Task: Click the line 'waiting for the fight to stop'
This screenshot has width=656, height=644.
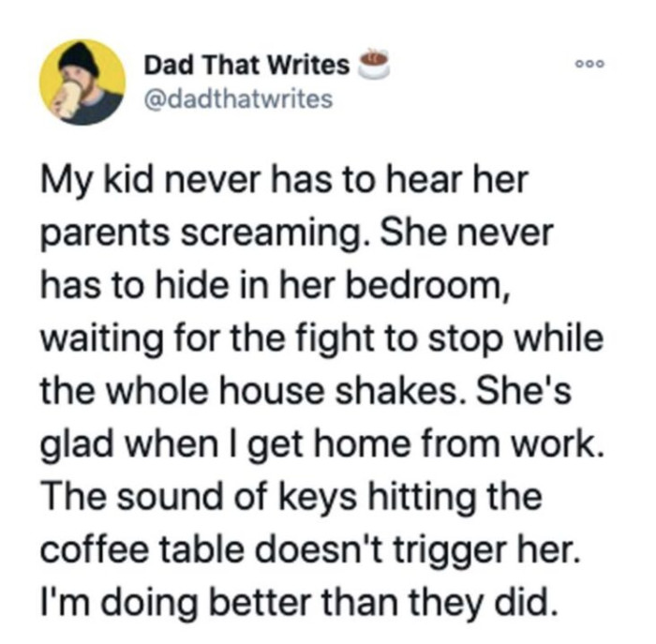Action: [x=272, y=335]
